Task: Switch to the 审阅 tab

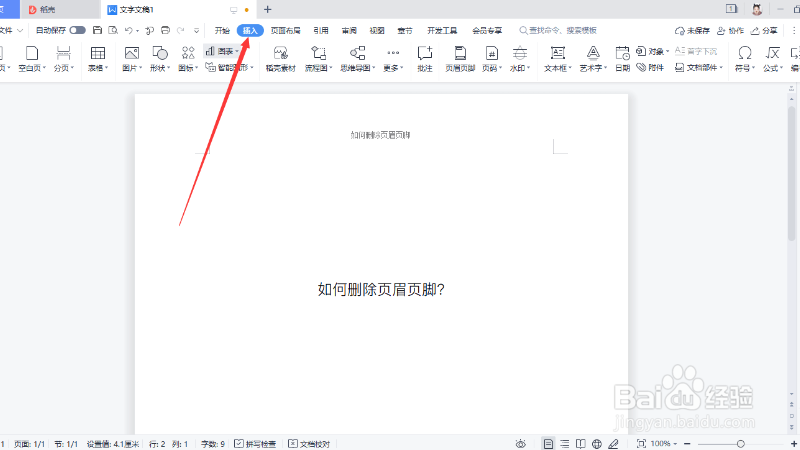Action: pyautogui.click(x=349, y=31)
